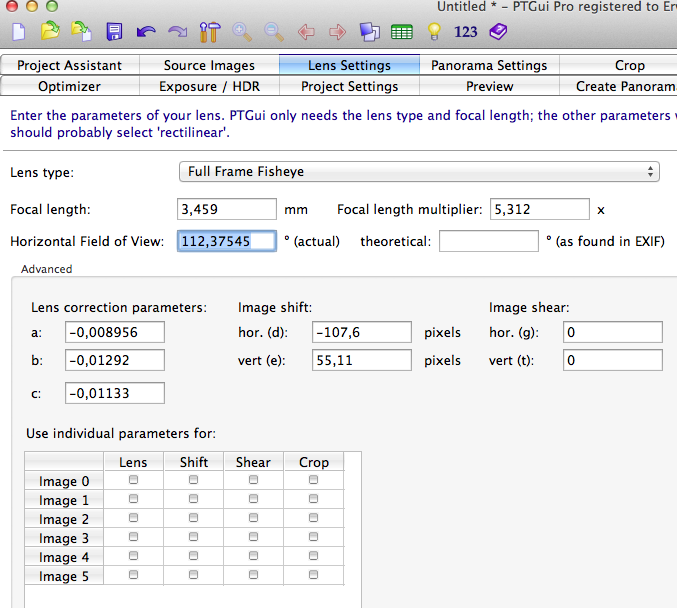Check Crop for Image 5
The width and height of the screenshot is (677, 608).
pyautogui.click(x=313, y=574)
